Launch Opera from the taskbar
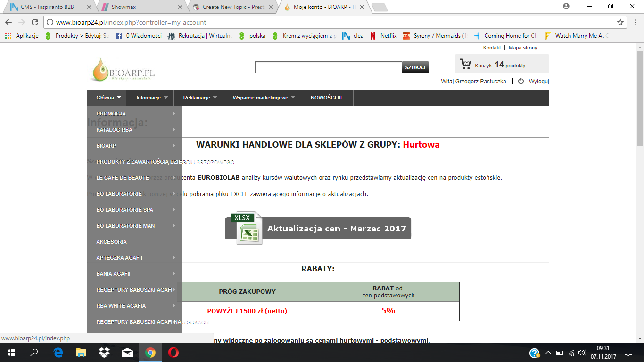This screenshot has height=362, width=644. point(173,353)
